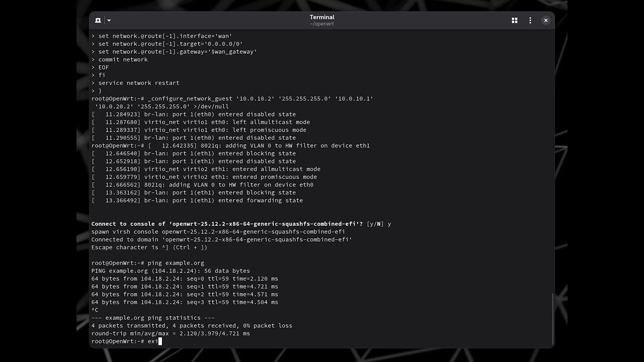Open the three-dot main menu
The width and height of the screenshot is (644, 362).
[x=530, y=21]
